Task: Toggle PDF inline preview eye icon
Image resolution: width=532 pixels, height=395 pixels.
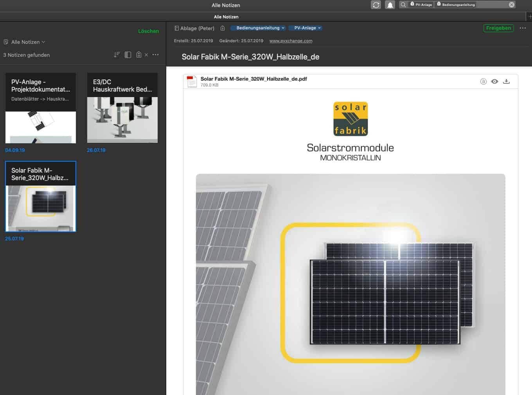Action: point(494,81)
